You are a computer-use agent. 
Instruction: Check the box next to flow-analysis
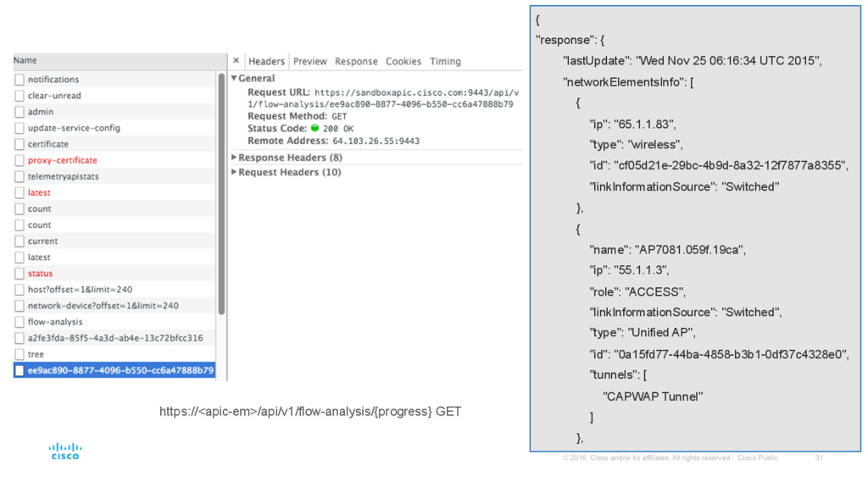(19, 322)
